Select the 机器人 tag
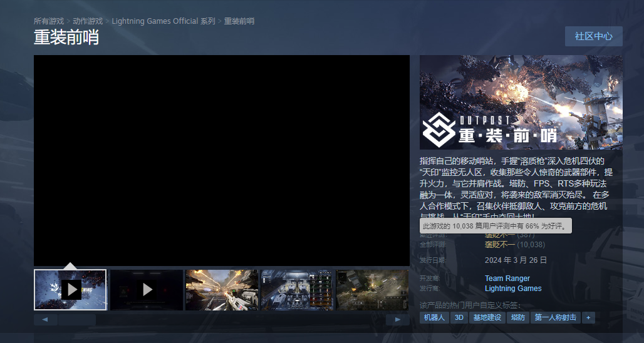 (434, 317)
